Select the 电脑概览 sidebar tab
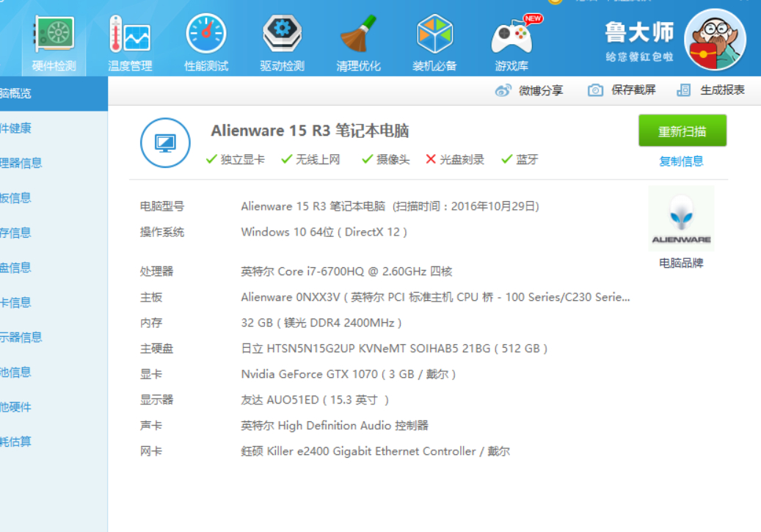761x532 pixels. pyautogui.click(x=54, y=94)
